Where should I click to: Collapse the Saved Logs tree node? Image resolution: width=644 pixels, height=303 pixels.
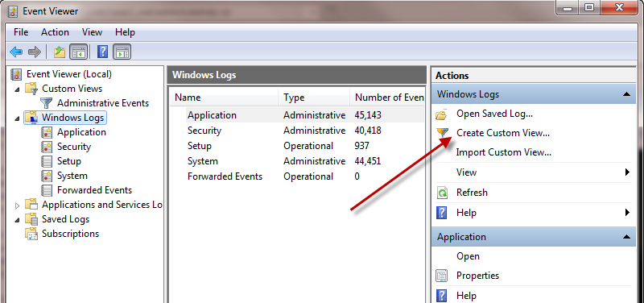pyautogui.click(x=17, y=220)
